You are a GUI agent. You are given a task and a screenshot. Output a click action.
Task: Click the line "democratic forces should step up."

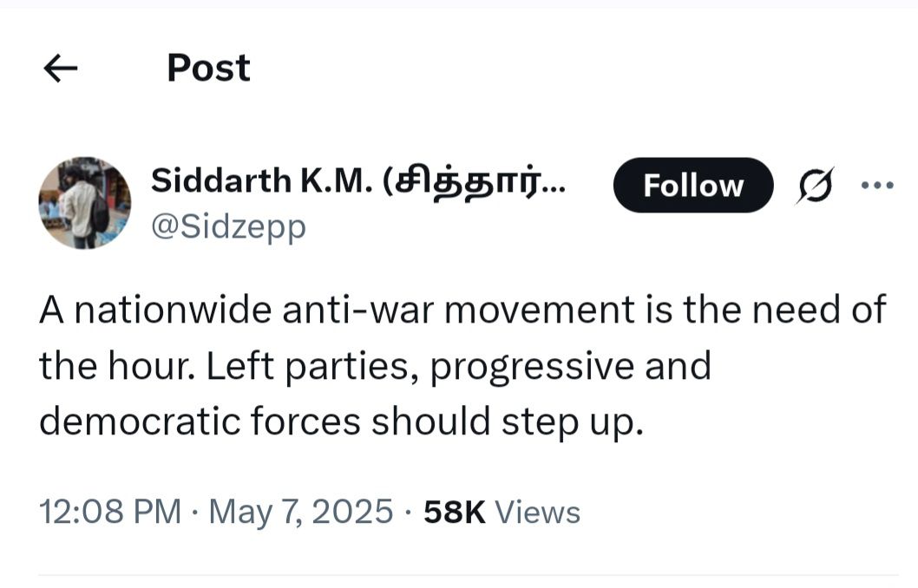(341, 421)
